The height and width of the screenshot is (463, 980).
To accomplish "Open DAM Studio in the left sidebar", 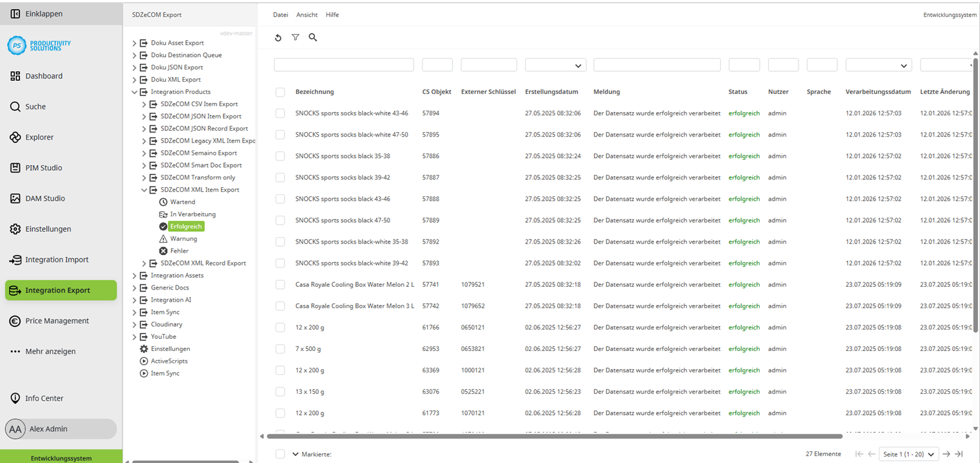I will pyautogui.click(x=45, y=198).
